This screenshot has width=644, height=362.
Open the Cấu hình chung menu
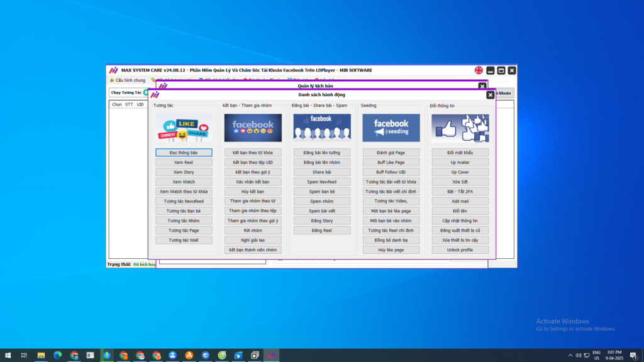(128, 80)
